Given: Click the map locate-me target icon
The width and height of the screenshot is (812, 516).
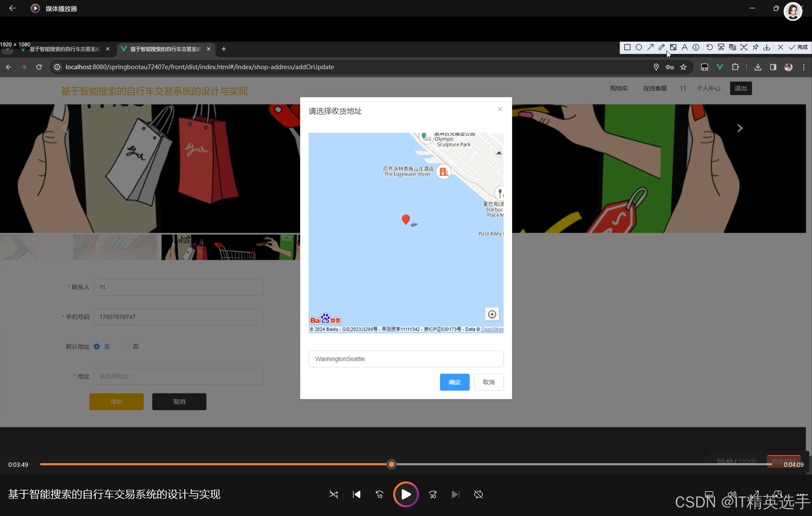Looking at the screenshot, I should coord(492,314).
